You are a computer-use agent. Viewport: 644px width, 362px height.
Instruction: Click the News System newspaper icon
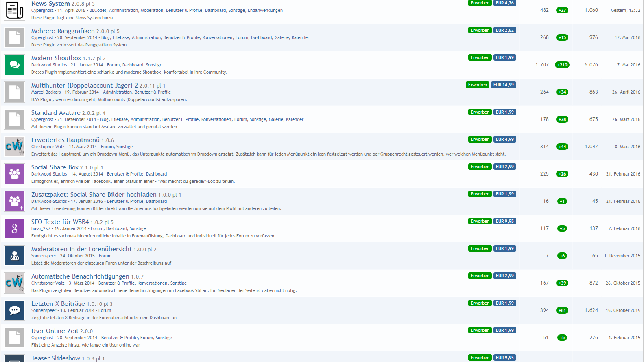pos(15,10)
